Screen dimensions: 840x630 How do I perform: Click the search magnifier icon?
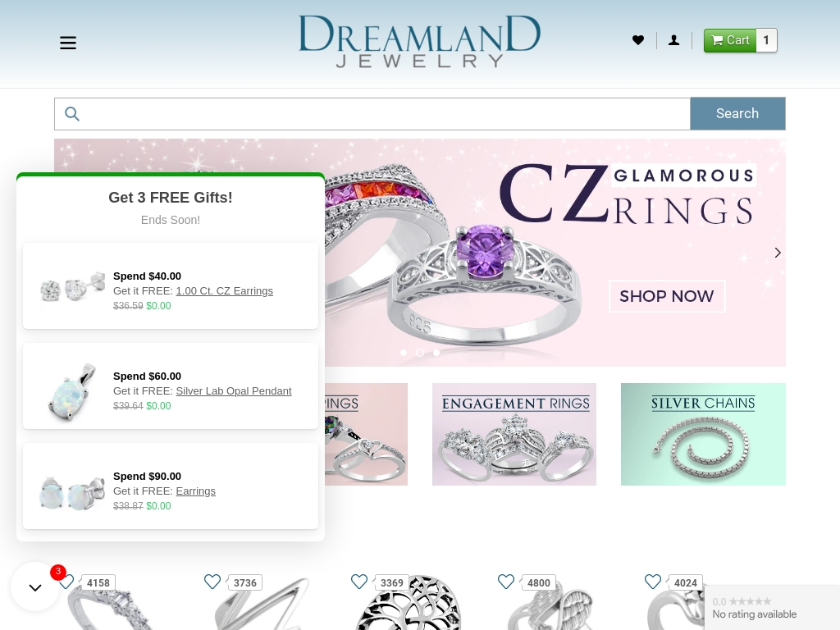tap(72, 113)
